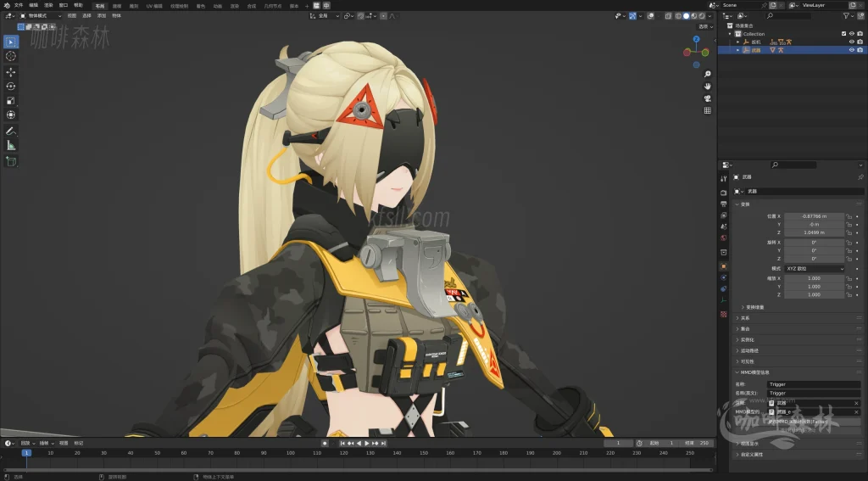Screen dimensions: 868x481
Task: Open rotation mode XYZ 欧拉 dropdown
Action: (815, 269)
